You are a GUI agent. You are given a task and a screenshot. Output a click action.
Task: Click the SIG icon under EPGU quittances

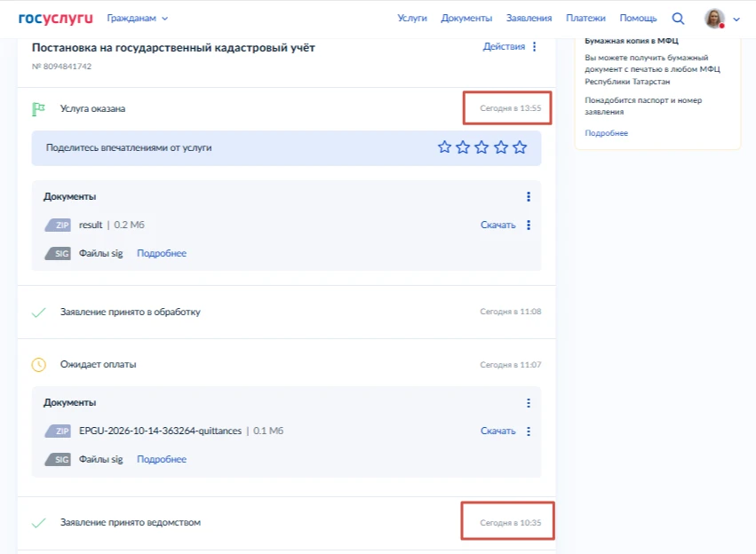point(58,460)
